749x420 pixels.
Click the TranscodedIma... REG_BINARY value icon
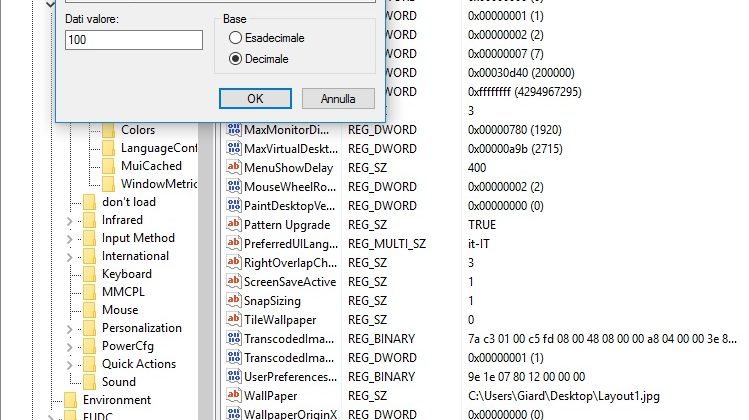tap(234, 338)
